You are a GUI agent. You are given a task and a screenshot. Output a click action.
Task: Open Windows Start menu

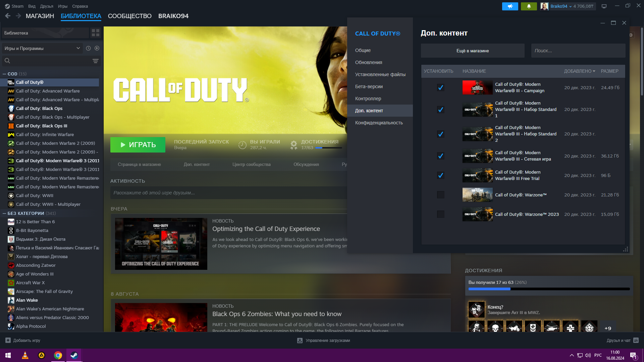(8, 355)
